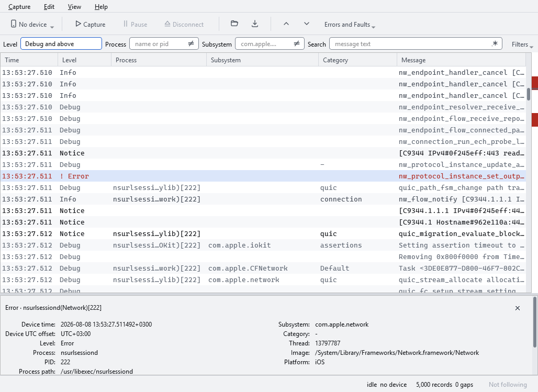Select the row nw_flow_notify [C9344.1.1.1
Viewport: 538px width, 392px height.
[x=263, y=199]
